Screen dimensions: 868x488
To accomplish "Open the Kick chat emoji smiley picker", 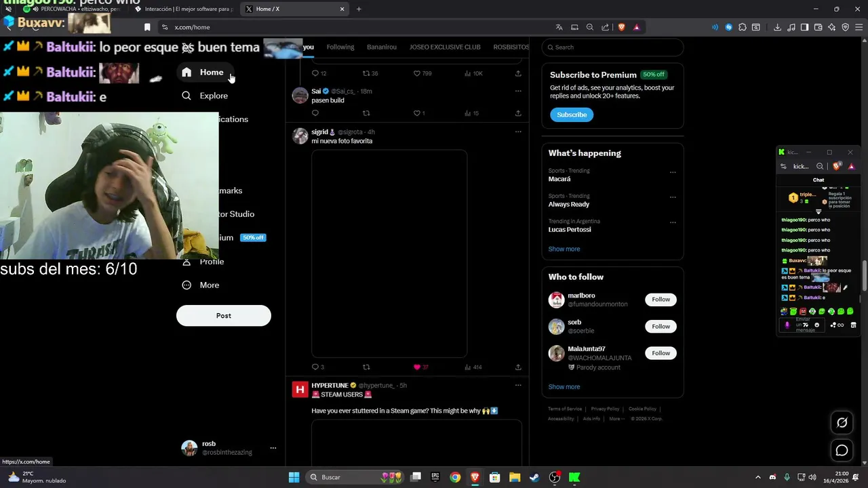I will [x=816, y=325].
